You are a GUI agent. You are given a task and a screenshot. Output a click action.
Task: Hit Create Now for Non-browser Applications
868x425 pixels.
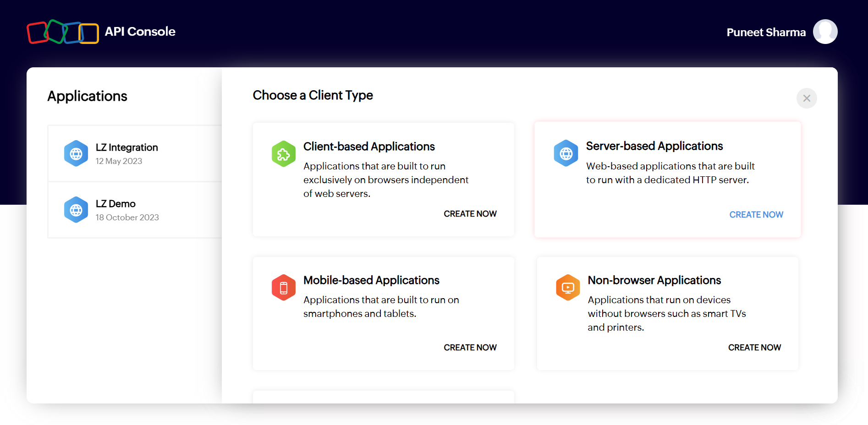click(754, 348)
